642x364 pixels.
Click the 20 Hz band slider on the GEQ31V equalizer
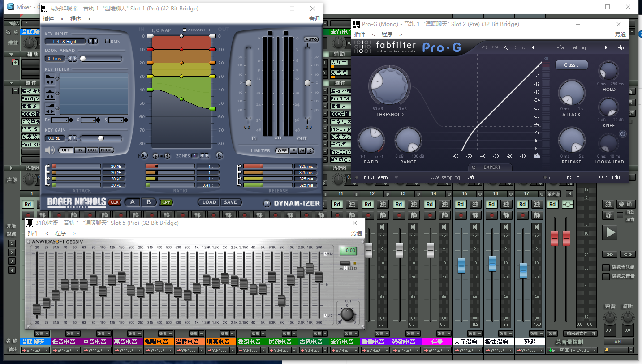click(37, 309)
